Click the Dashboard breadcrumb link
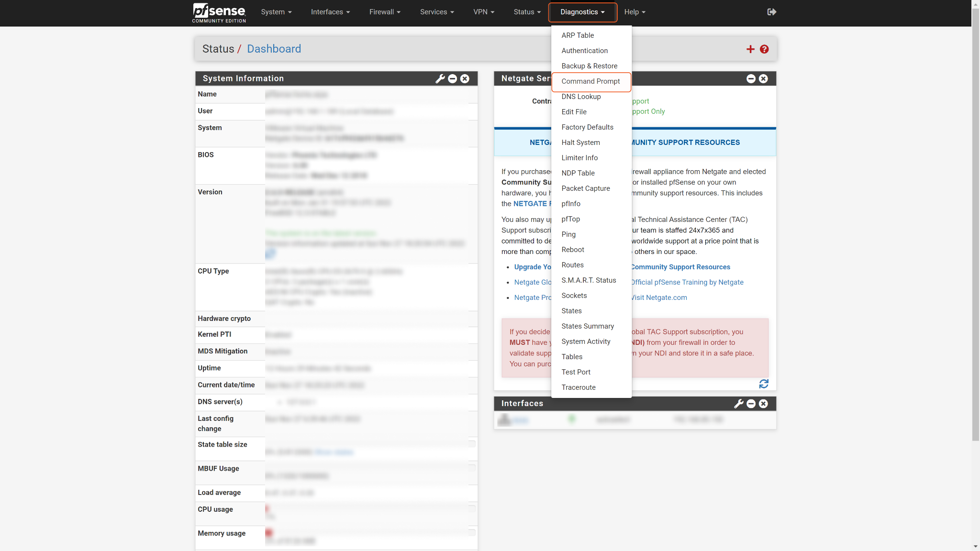This screenshot has width=980, height=551. coord(274,49)
